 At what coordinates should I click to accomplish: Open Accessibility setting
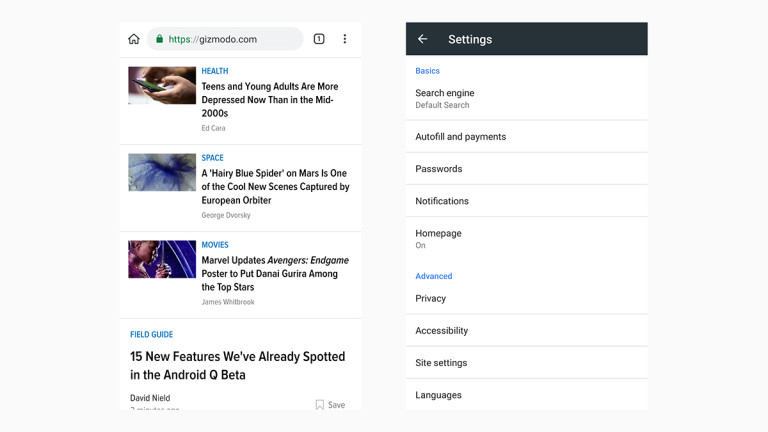[527, 331]
